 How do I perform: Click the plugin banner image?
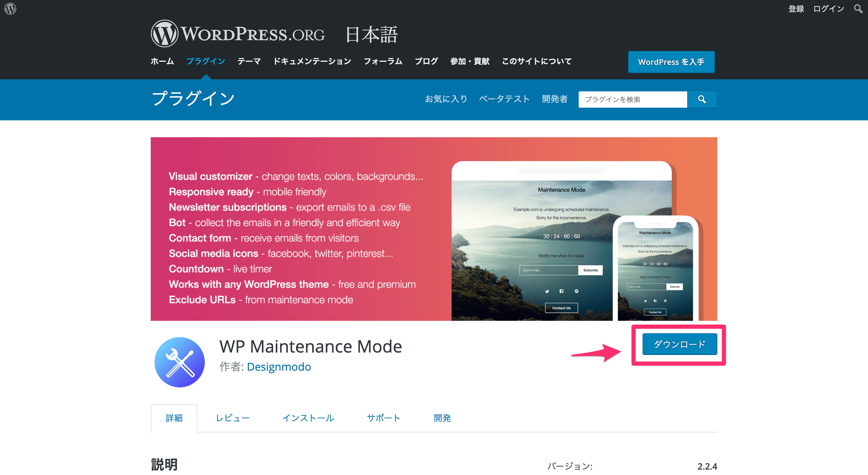point(434,229)
